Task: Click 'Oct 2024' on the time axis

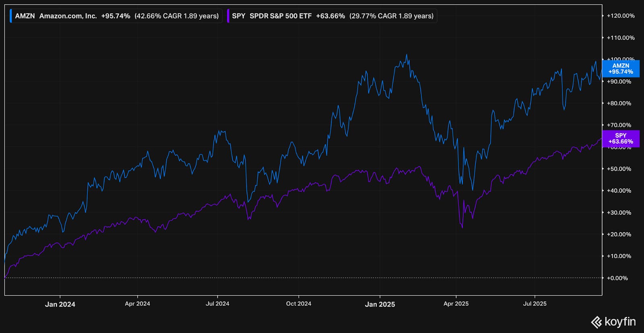Action: 299,304
